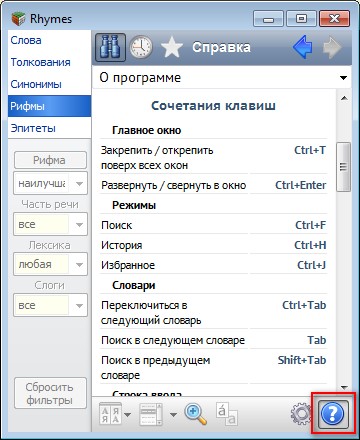This screenshot has height=440, width=360.
Task: Open the 'наилучшая' rhyme type dropdown
Action: tap(50, 183)
